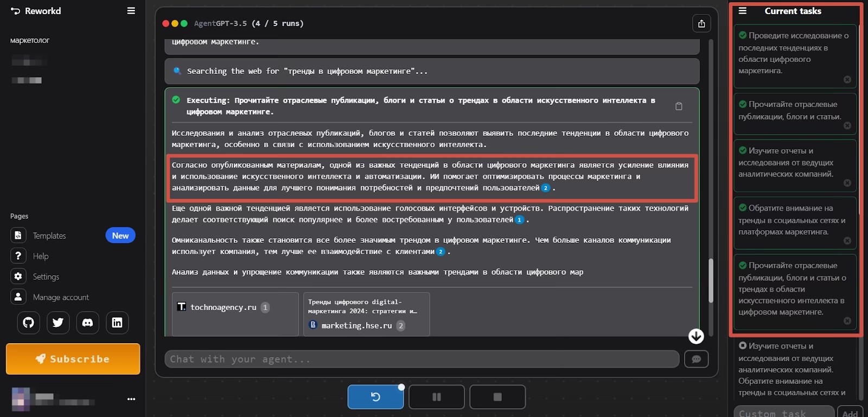Remove task about 'искусственного интеллекта в цифровом маркетинге'

[x=847, y=321]
